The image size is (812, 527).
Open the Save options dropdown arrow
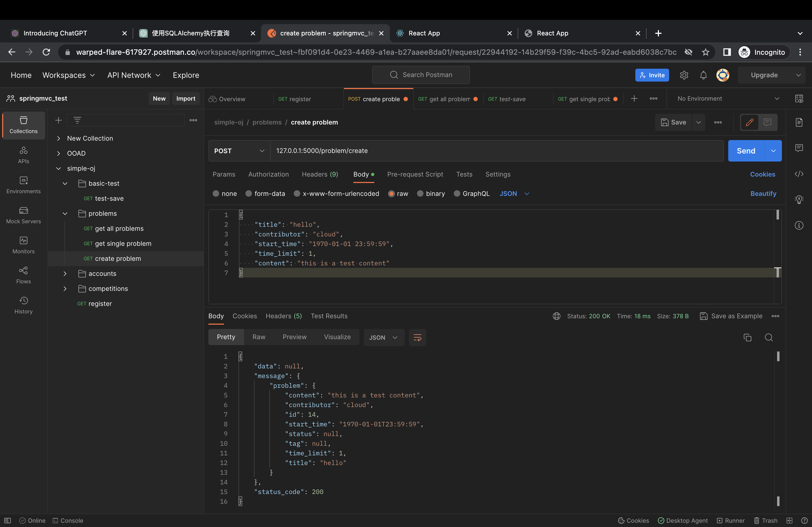click(698, 122)
